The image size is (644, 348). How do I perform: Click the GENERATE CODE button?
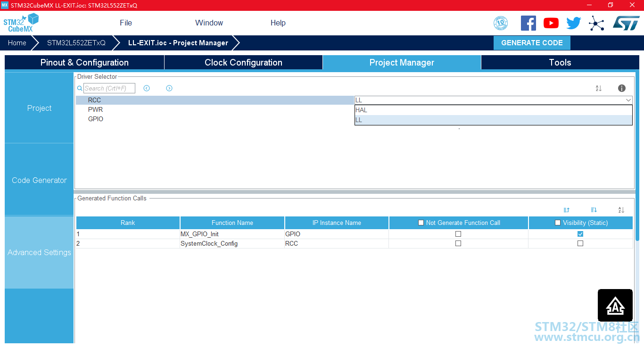532,42
